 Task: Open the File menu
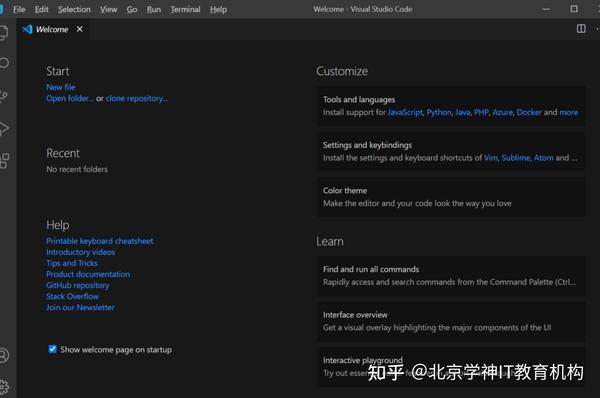19,10
